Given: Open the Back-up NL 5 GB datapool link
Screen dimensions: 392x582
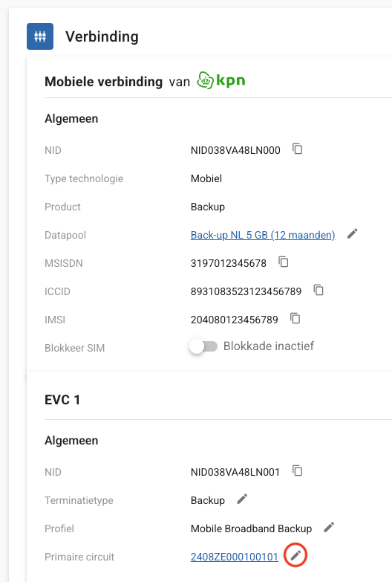Looking at the screenshot, I should pos(263,235).
